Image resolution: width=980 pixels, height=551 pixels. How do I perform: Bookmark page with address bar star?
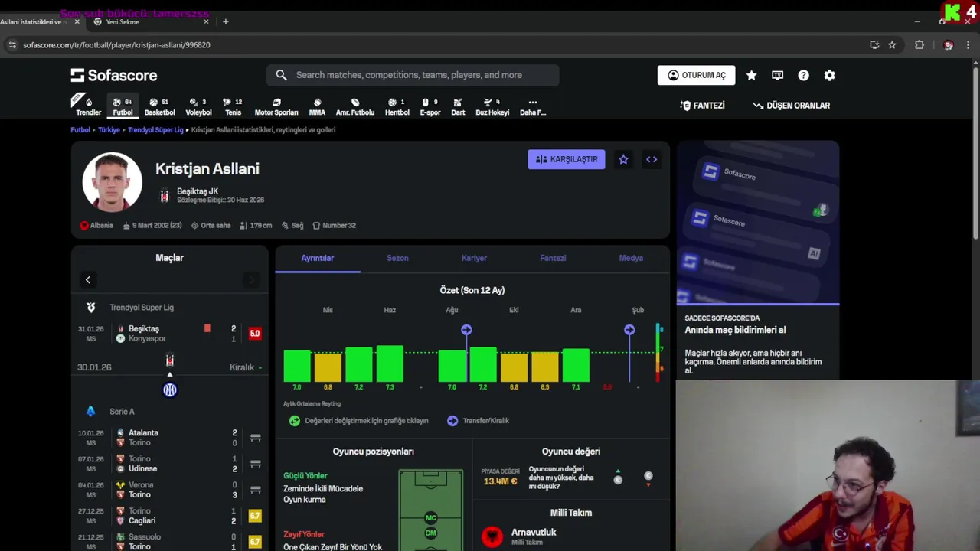(x=892, y=45)
